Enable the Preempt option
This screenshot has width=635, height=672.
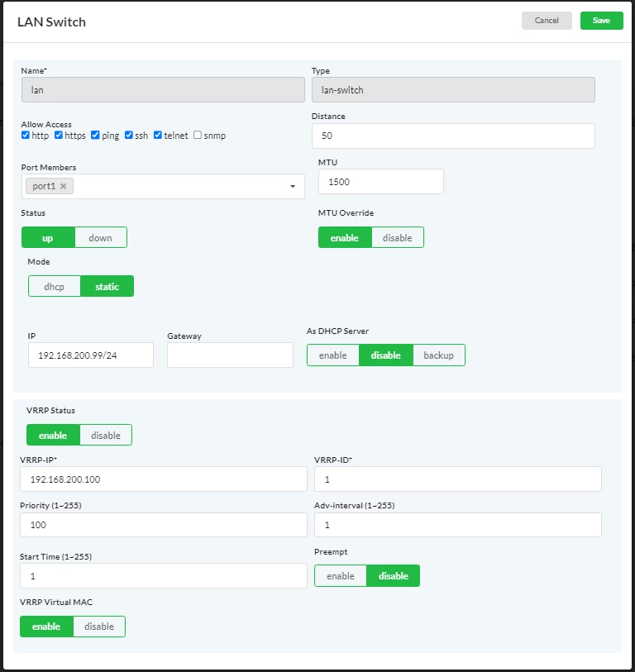341,576
